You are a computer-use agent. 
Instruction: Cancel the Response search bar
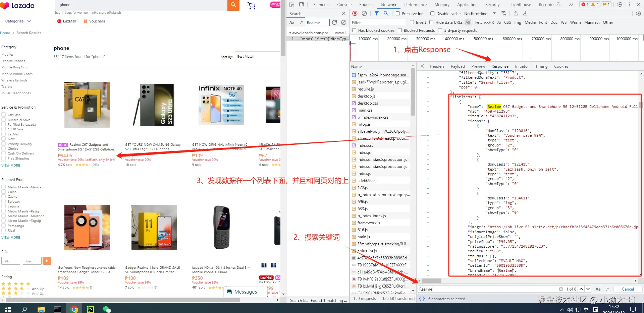point(628,289)
